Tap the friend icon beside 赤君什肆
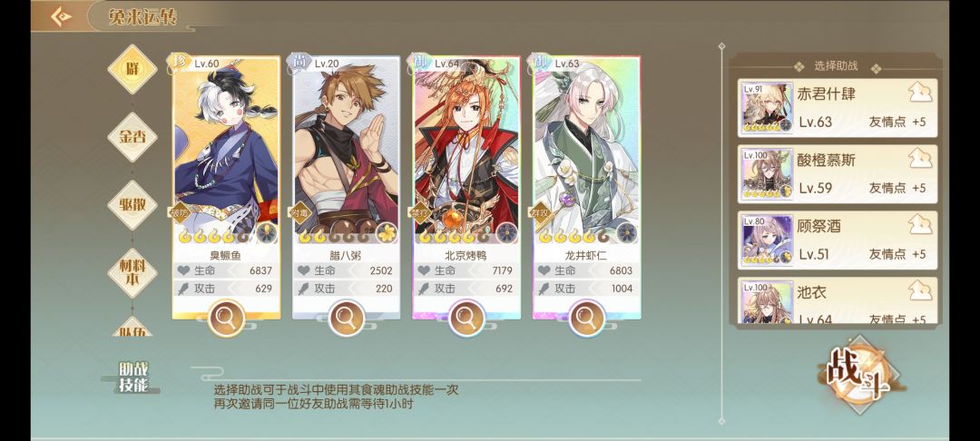 [920, 93]
